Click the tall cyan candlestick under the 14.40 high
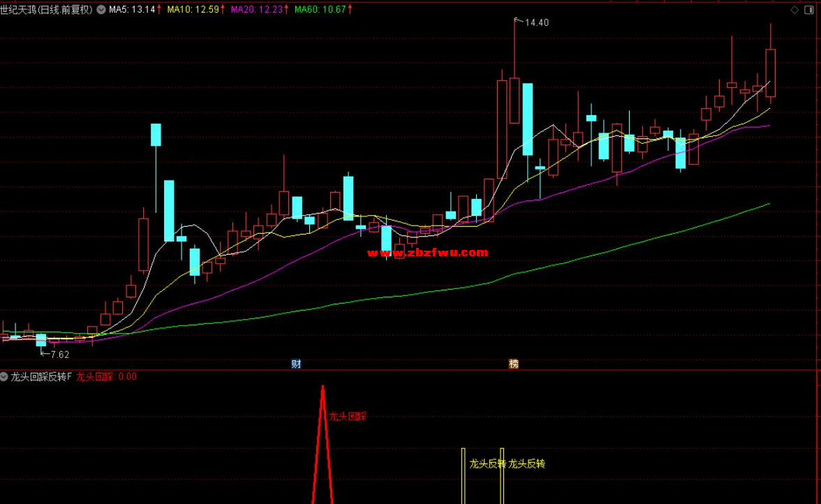The width and height of the screenshot is (821, 504). pyautogui.click(x=527, y=119)
